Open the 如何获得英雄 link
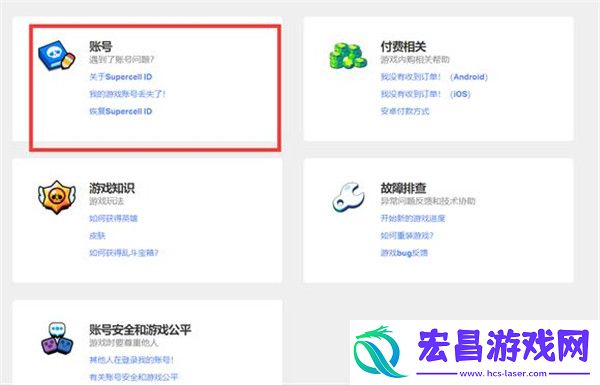Image resolution: width=600 pixels, height=385 pixels. [x=113, y=219]
